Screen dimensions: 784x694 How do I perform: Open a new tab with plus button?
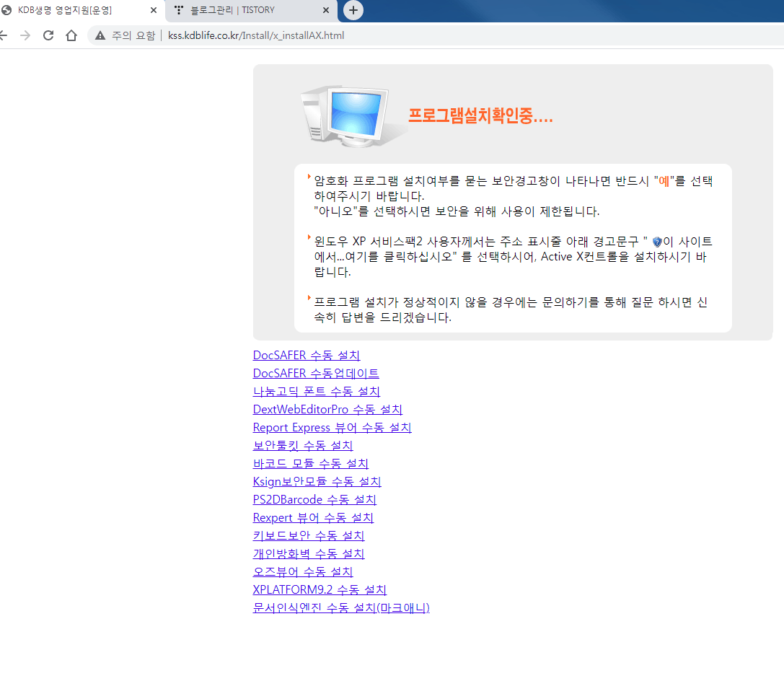tap(353, 10)
